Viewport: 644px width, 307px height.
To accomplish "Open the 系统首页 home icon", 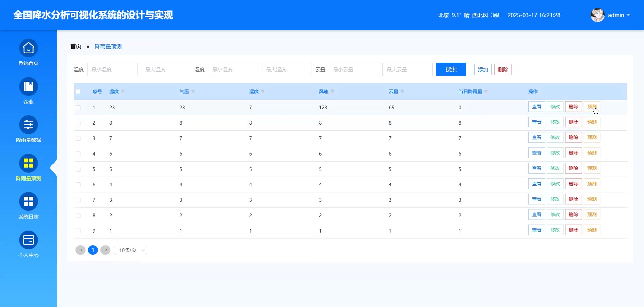I will [x=29, y=48].
